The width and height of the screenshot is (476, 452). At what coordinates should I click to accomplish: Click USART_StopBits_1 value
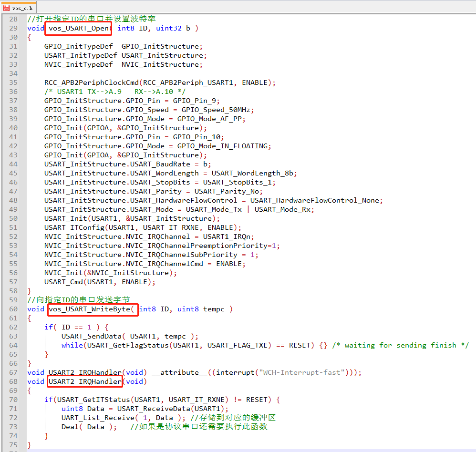(x=238, y=183)
